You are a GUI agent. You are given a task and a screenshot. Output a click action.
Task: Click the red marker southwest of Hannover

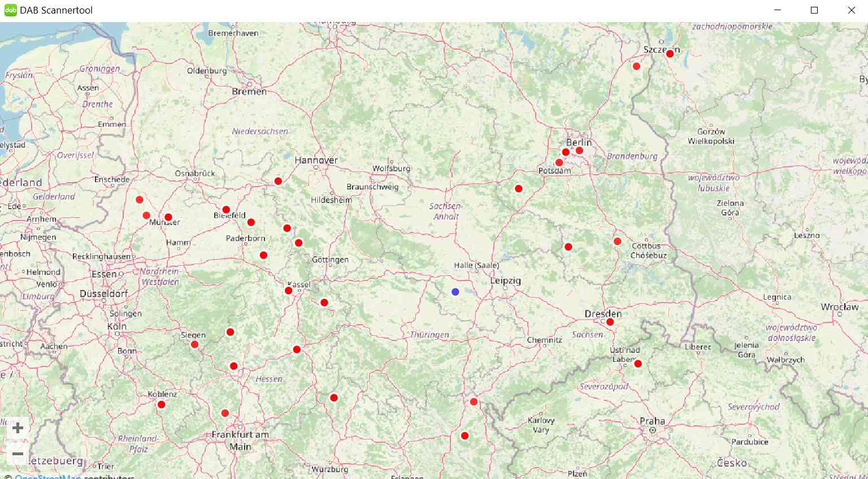[x=278, y=181]
